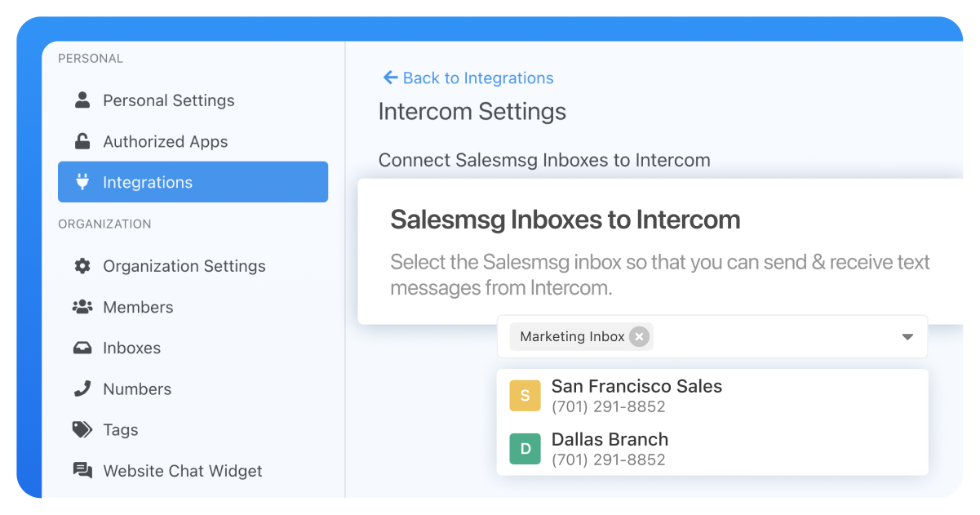Select the Personal Settings person icon

82,100
